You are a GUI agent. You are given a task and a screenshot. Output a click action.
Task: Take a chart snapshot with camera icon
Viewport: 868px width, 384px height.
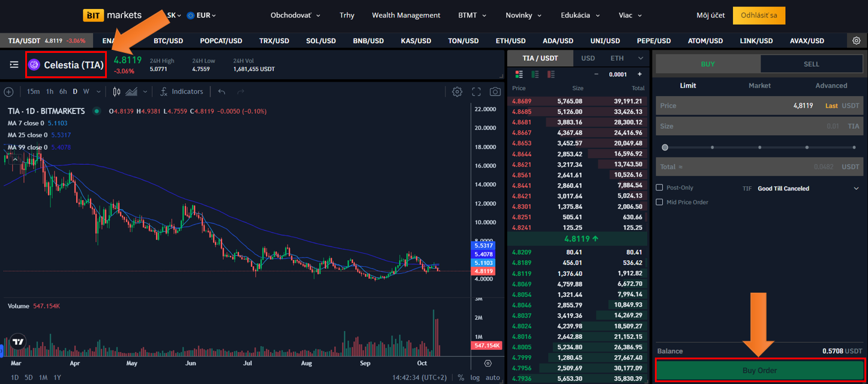(495, 92)
